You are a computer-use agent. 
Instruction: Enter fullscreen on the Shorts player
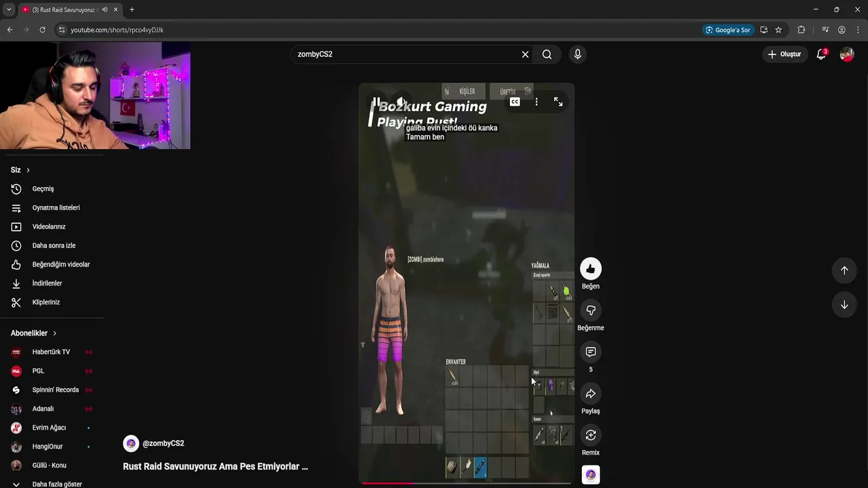pos(558,102)
